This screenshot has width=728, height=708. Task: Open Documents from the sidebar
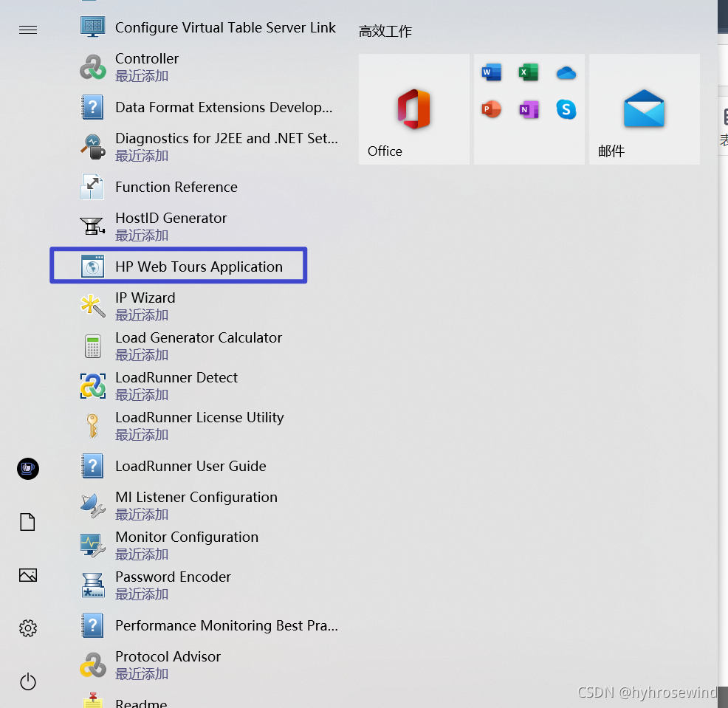coord(28,522)
